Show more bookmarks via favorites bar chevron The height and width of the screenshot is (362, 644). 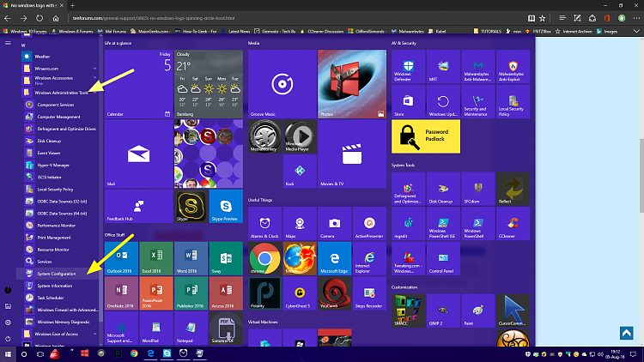[636, 31]
